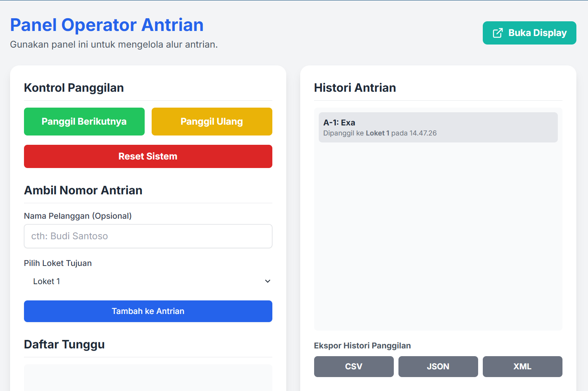Export call history as JSON
Viewport: 588px width, 391px height.
438,367
